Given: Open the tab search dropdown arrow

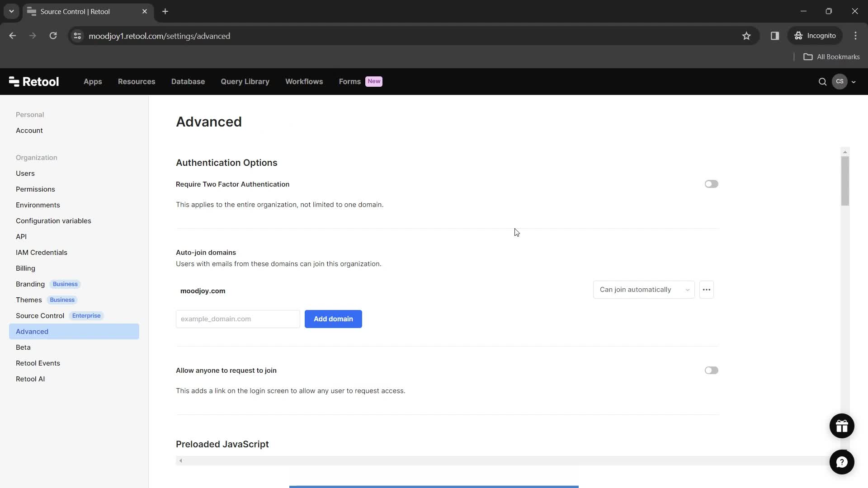Looking at the screenshot, I should point(11,11).
